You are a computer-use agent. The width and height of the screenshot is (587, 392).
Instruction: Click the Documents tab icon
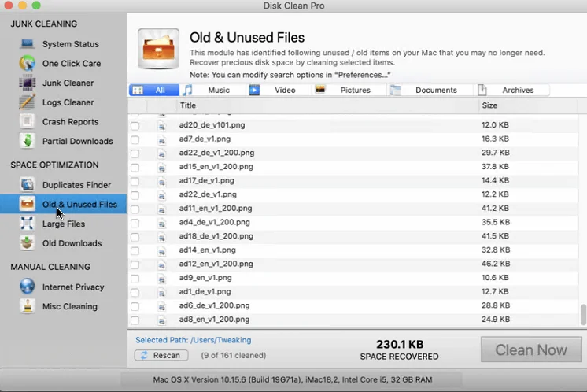coord(395,90)
